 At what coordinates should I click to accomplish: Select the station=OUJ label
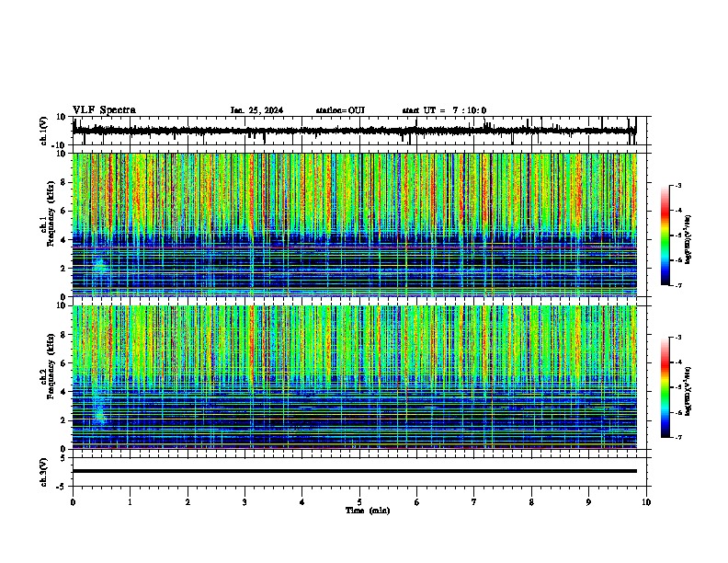tap(340, 110)
